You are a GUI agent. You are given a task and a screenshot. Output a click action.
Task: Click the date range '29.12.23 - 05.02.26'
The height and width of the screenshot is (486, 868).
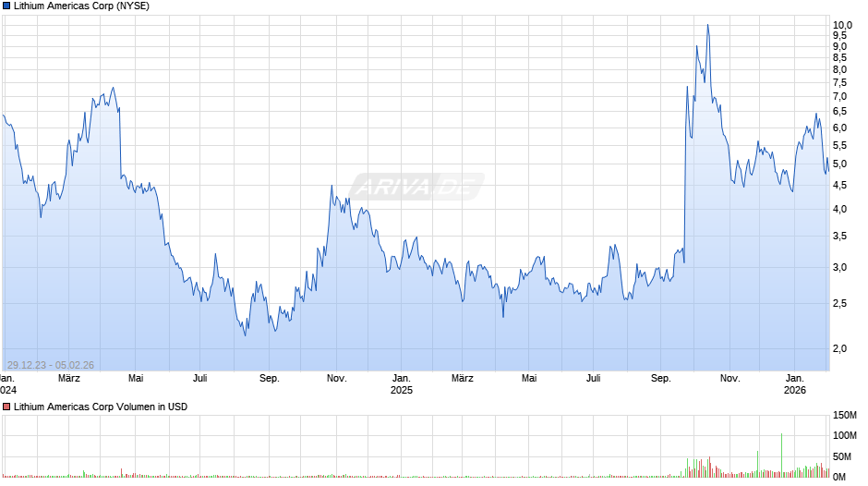51,365
